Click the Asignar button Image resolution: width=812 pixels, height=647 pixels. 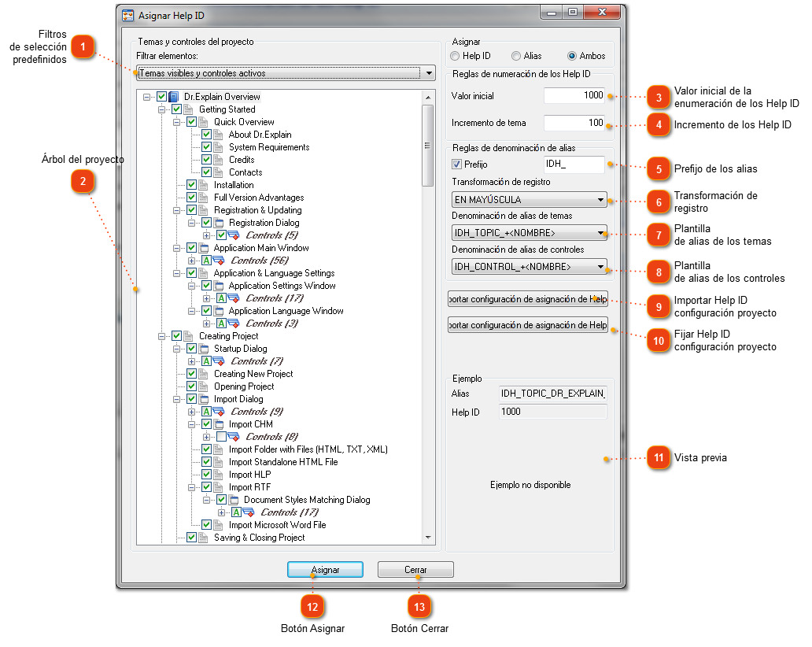point(325,570)
